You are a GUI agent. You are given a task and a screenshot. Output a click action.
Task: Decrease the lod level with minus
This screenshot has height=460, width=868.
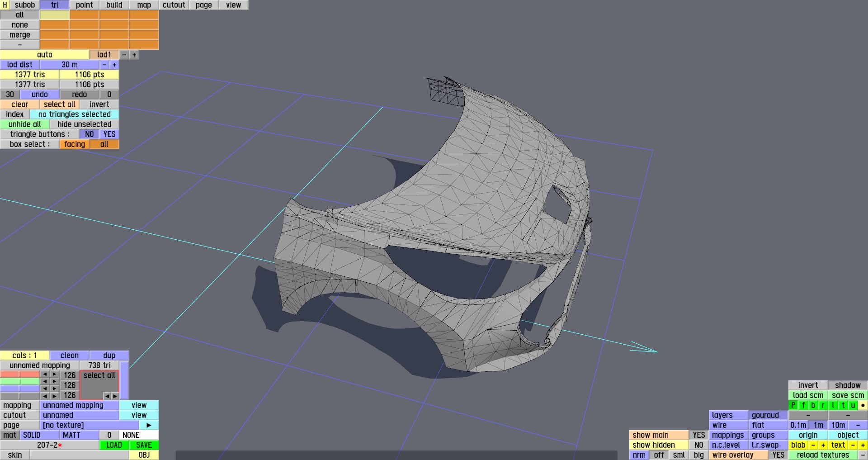click(x=124, y=55)
